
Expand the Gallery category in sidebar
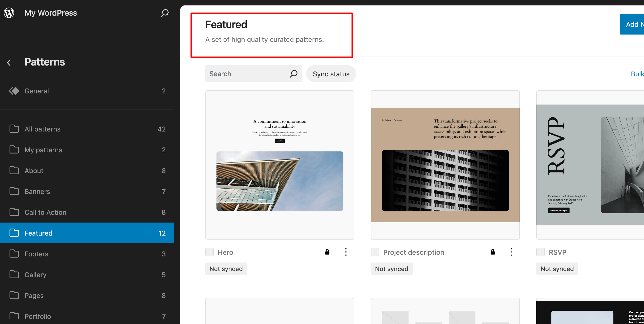[x=35, y=274]
